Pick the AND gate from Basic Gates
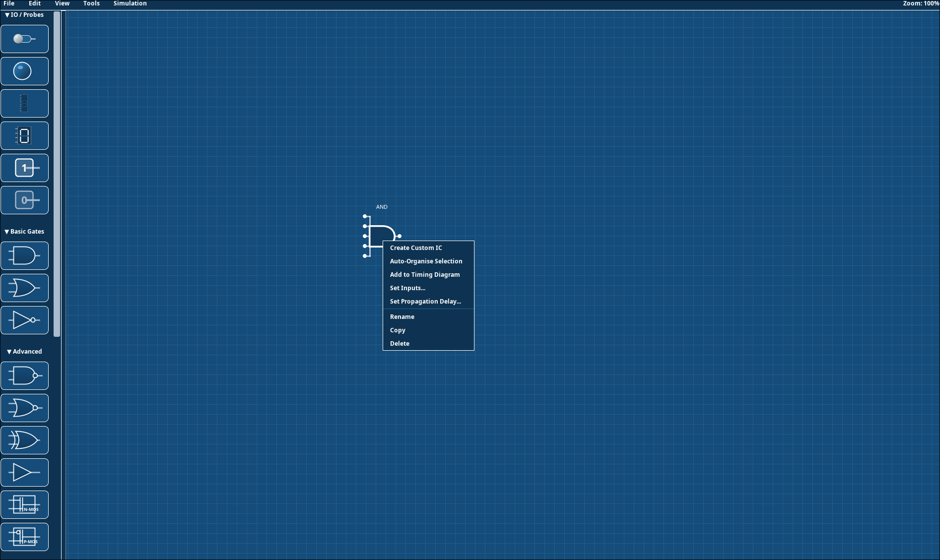This screenshot has height=560, width=940. coord(24,255)
